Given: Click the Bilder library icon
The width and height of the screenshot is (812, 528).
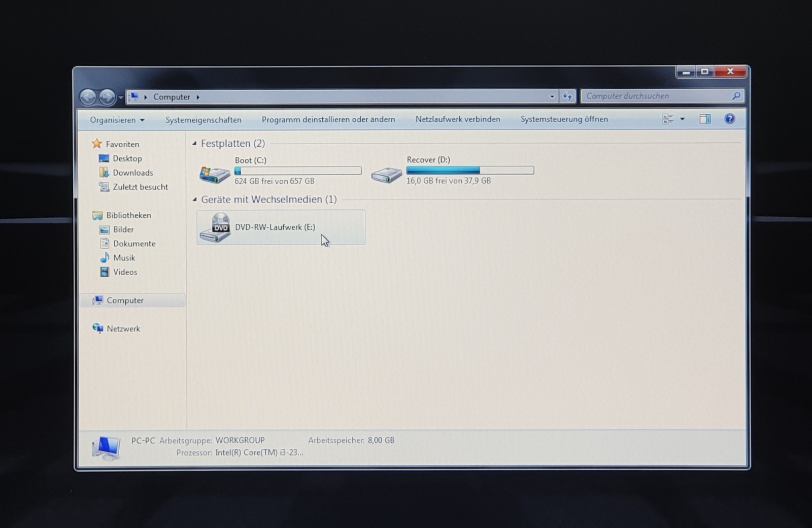Looking at the screenshot, I should pyautogui.click(x=105, y=229).
